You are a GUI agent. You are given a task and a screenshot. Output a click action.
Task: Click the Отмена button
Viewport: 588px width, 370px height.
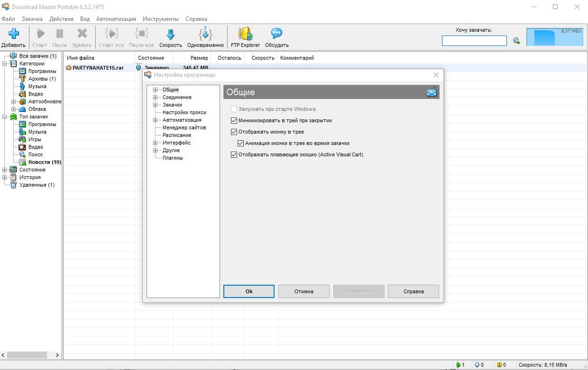click(x=304, y=291)
